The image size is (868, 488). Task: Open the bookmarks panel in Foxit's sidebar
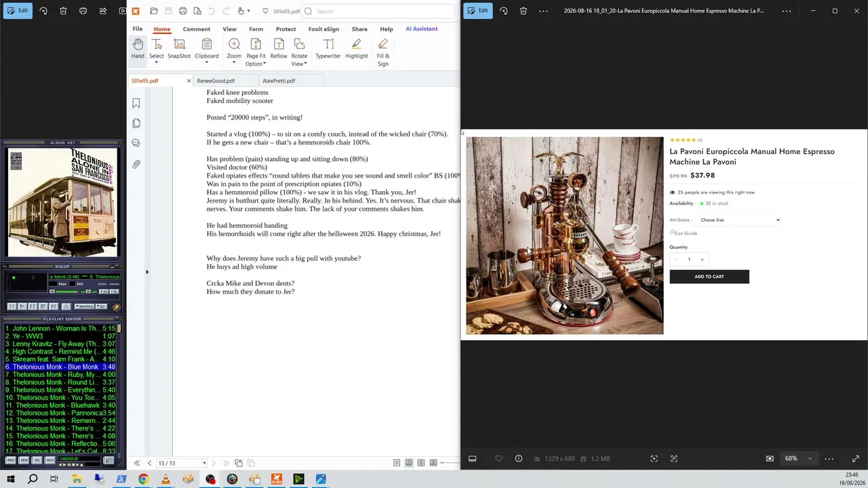[x=136, y=103]
